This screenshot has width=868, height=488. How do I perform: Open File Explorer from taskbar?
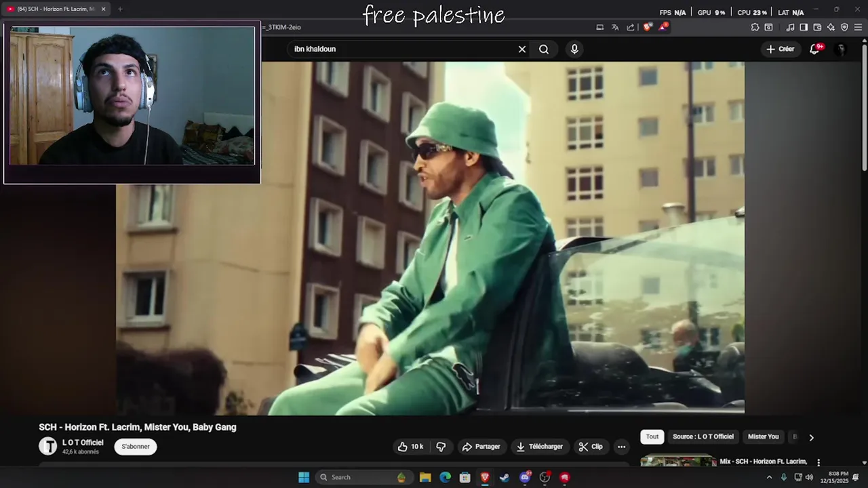[425, 477]
